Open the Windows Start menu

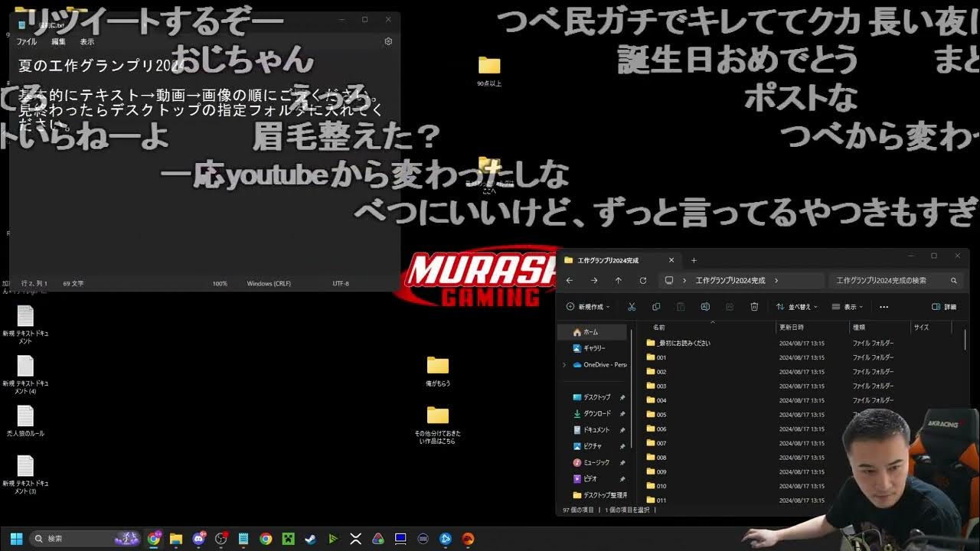[16, 539]
